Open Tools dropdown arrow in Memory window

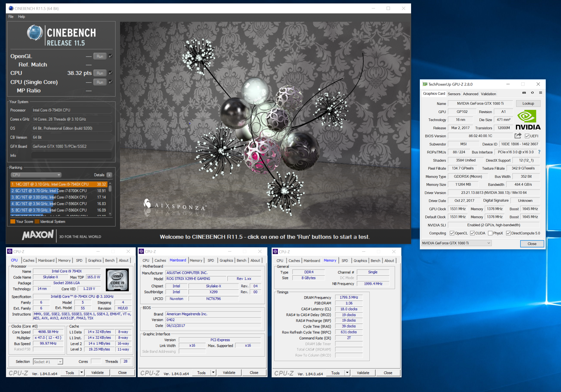(347, 373)
